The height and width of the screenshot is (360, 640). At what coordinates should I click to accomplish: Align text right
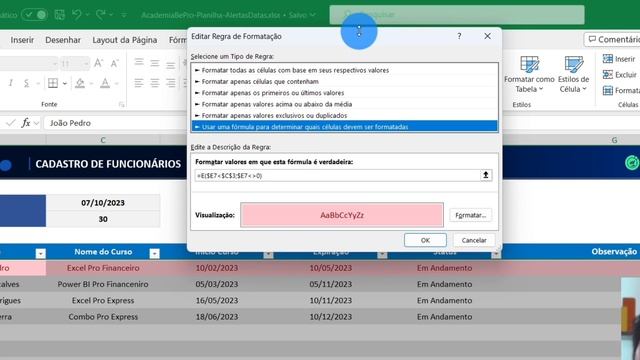[171, 83]
